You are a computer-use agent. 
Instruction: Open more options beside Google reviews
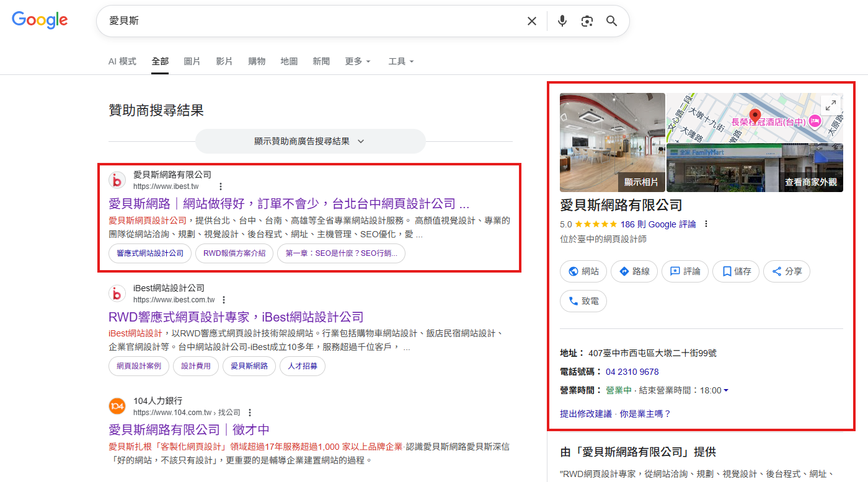pos(706,224)
